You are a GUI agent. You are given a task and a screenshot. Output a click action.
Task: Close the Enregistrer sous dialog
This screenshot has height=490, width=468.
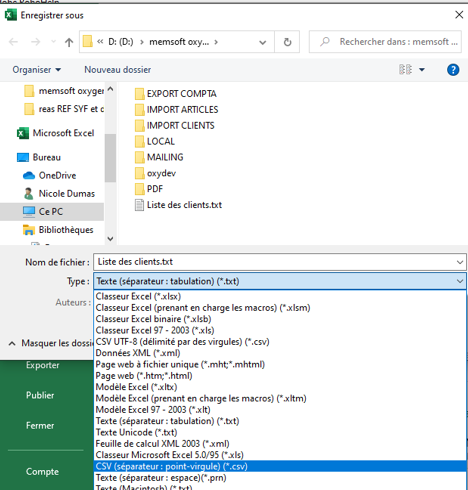pyautogui.click(x=459, y=15)
